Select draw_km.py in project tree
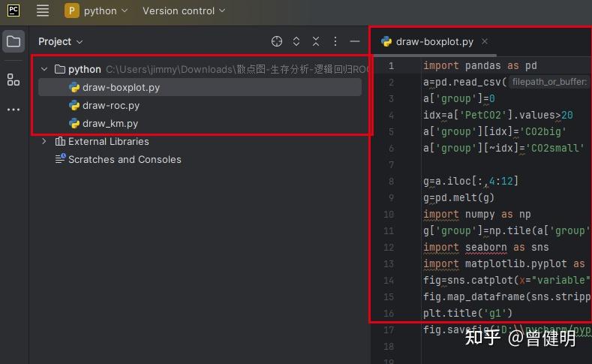Image resolution: width=592 pixels, height=364 pixels. (110, 124)
